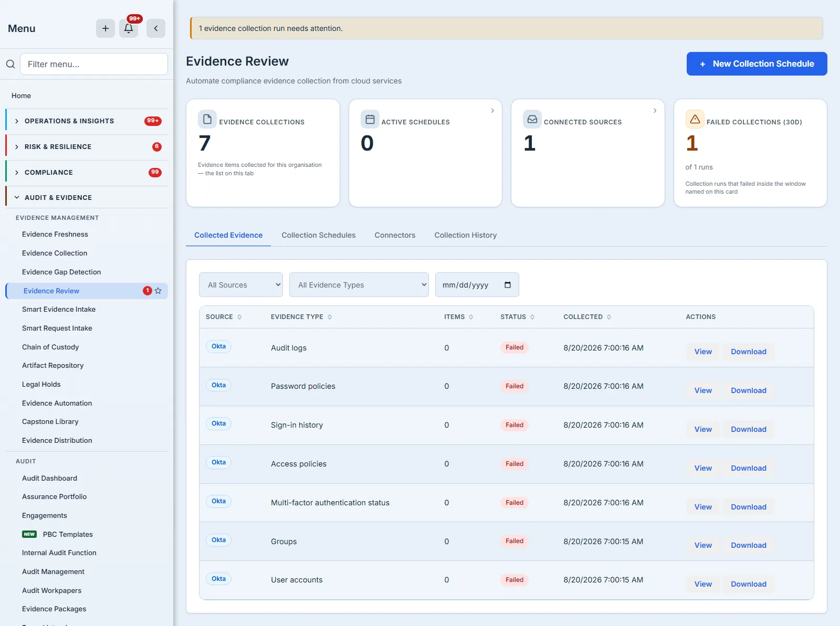The height and width of the screenshot is (626, 840).
Task: Switch to Collected Evidence tab
Action: (228, 235)
